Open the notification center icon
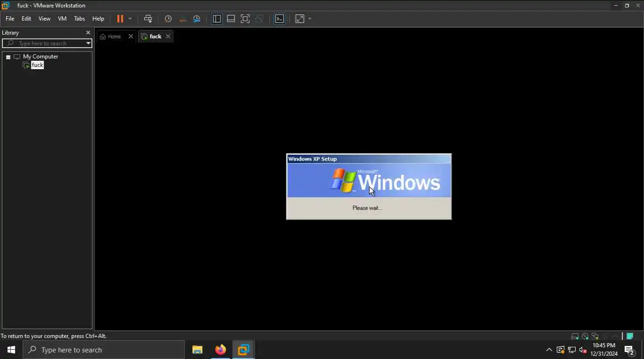The width and height of the screenshot is (644, 359). point(629,350)
